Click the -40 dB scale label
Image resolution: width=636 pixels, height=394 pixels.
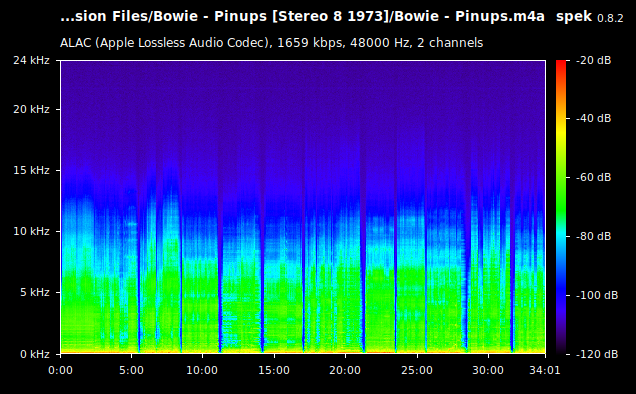(x=593, y=118)
